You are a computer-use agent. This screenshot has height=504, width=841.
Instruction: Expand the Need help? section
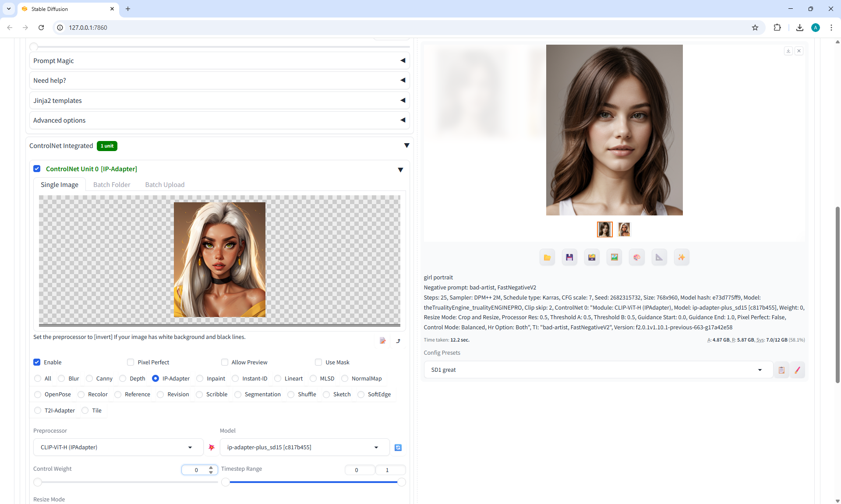[219, 80]
